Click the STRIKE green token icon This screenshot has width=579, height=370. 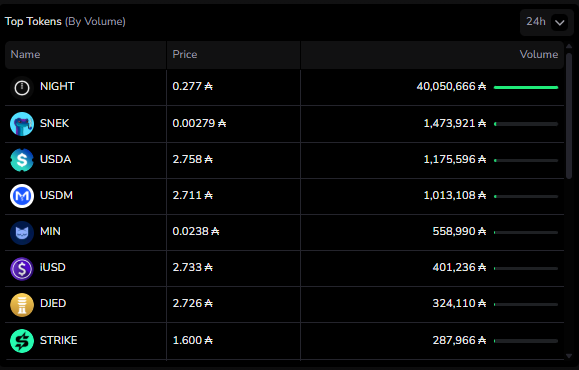[22, 340]
